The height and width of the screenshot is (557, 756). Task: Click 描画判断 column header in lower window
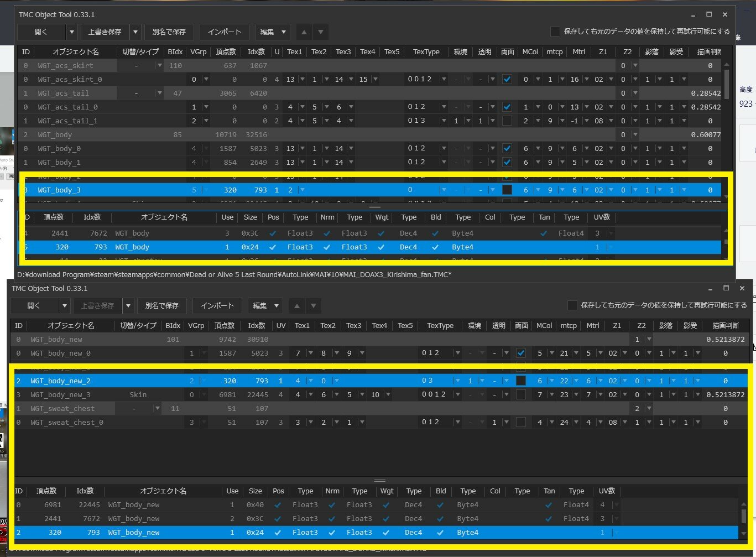[726, 326]
